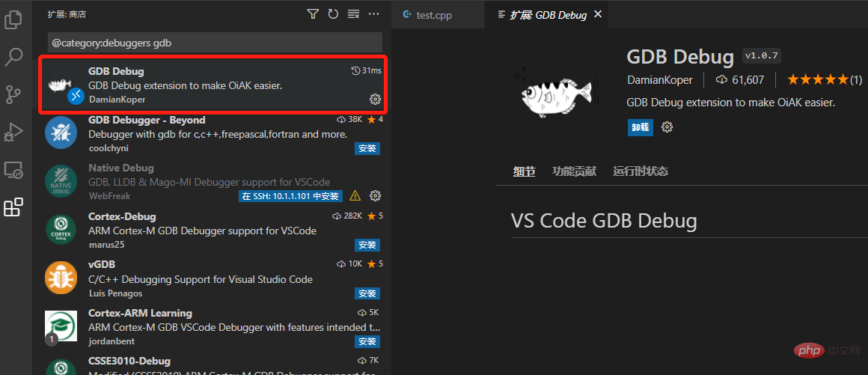Click the extensions search input field

click(x=215, y=43)
